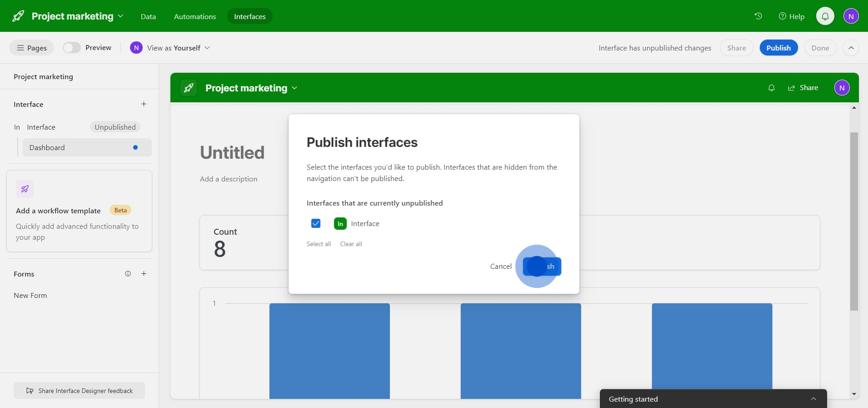Open account avatar N in top bar

(x=851, y=16)
